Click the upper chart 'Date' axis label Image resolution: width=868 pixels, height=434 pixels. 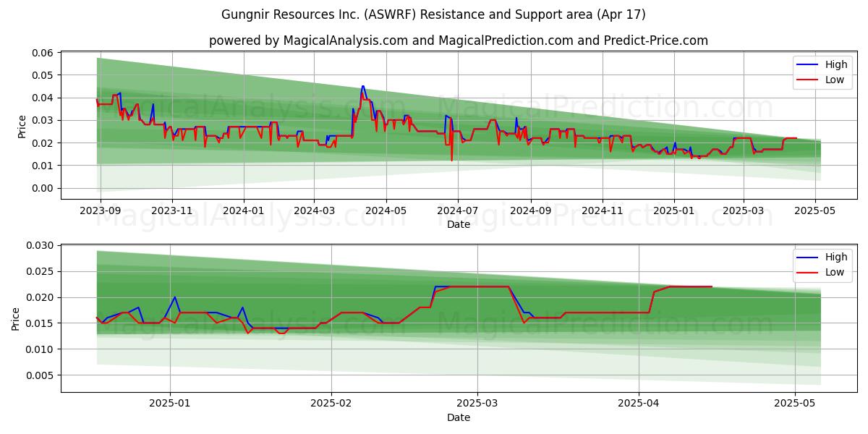point(459,224)
